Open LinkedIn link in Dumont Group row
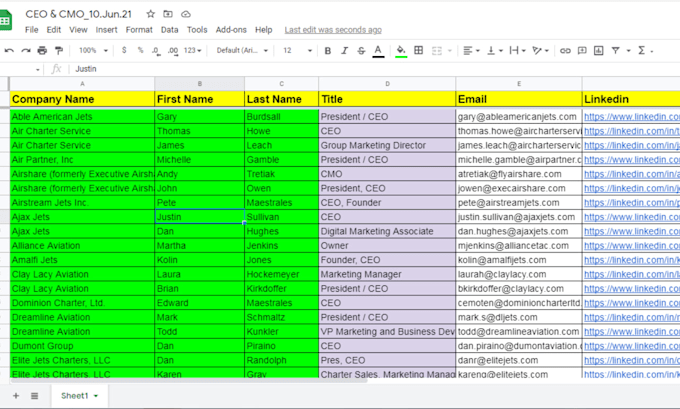This screenshot has height=409, width=680. [631, 346]
